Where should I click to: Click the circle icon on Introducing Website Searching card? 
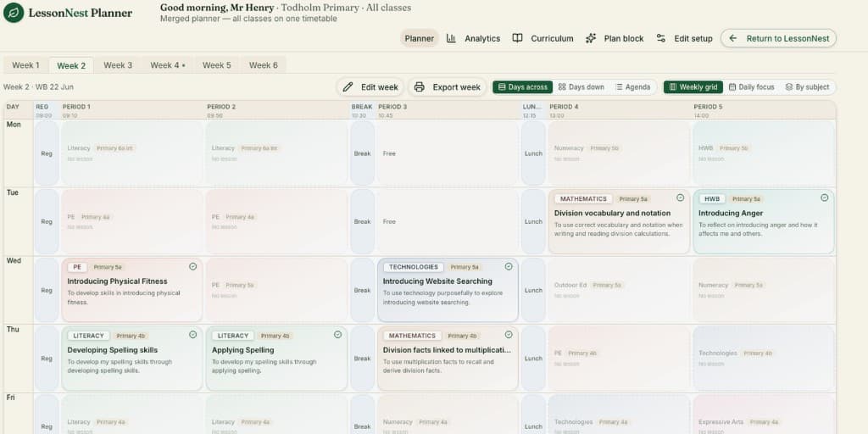[509, 266]
